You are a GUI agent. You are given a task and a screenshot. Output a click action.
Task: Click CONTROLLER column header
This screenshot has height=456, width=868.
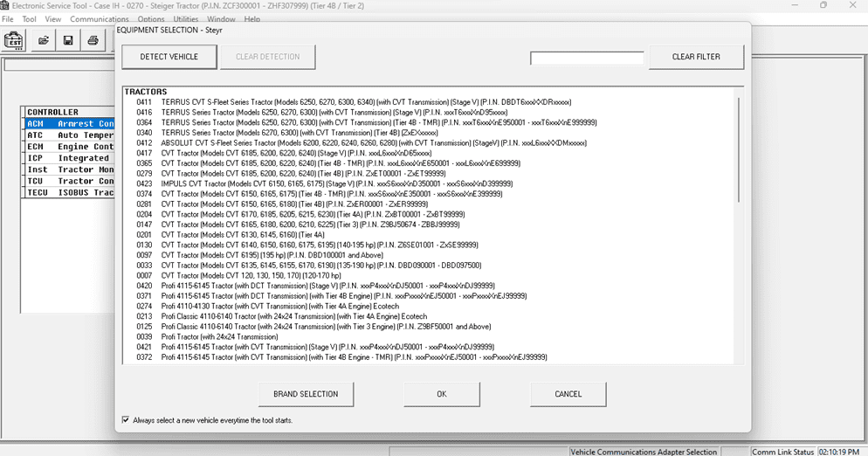point(70,112)
